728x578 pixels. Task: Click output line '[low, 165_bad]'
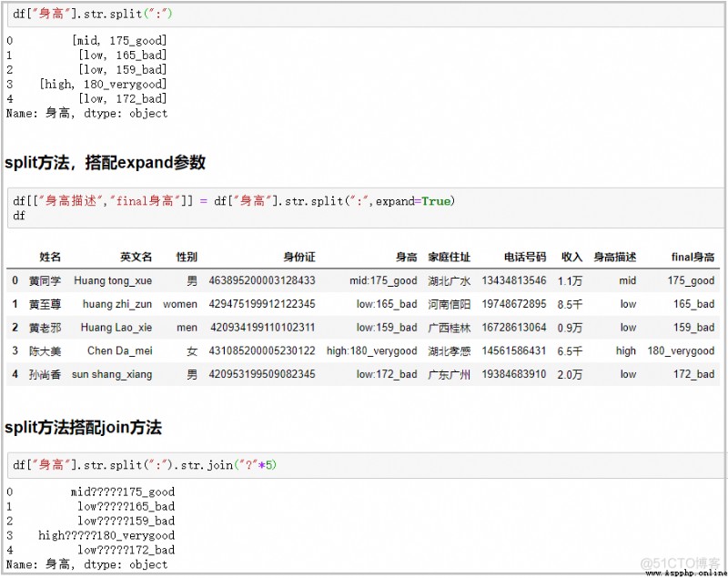(123, 56)
